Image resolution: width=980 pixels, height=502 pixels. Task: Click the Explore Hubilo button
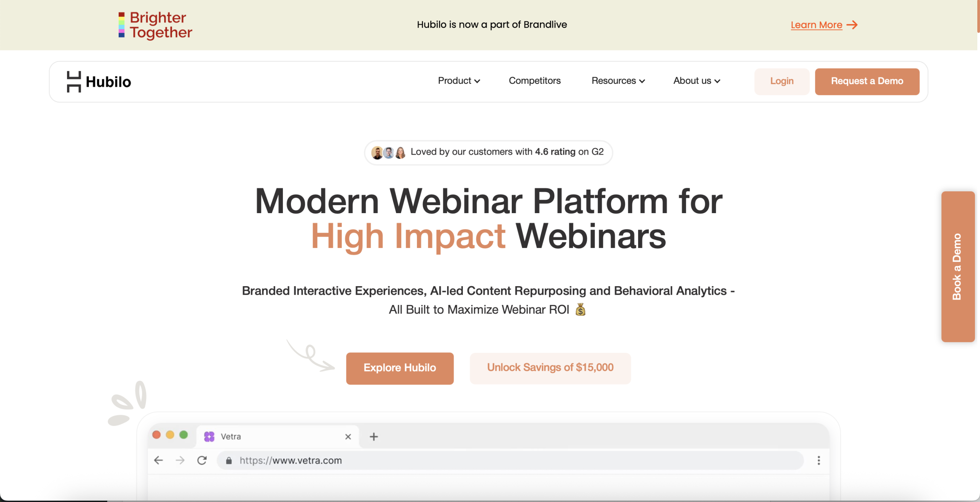[x=400, y=368]
